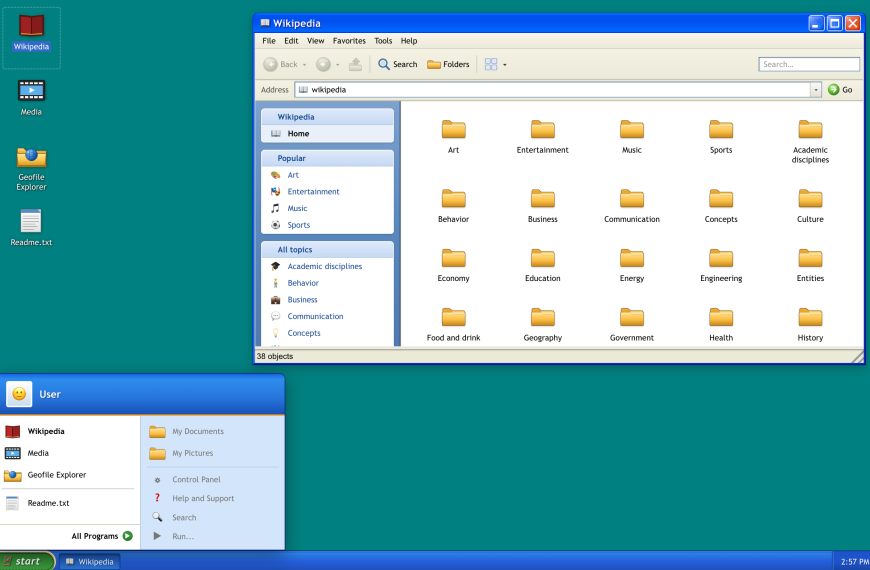The width and height of the screenshot is (870, 570).
Task: Open the Engineering folder icon
Action: click(721, 258)
